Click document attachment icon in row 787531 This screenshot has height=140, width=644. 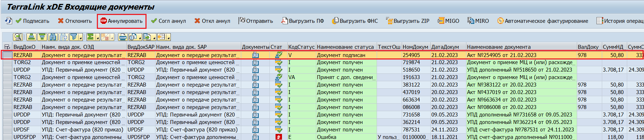click(255, 130)
